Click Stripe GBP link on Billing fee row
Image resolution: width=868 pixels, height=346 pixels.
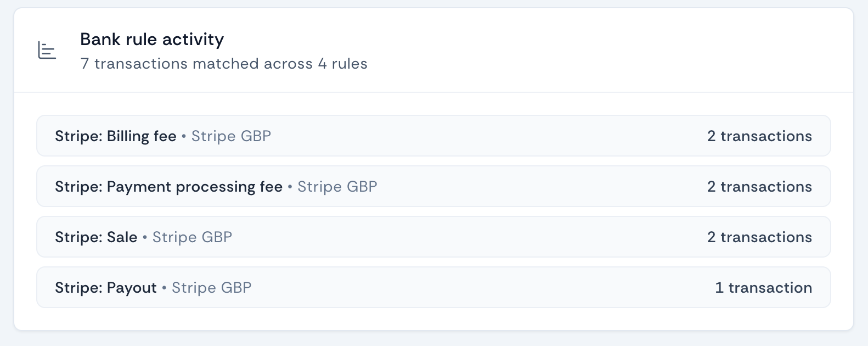(x=231, y=136)
